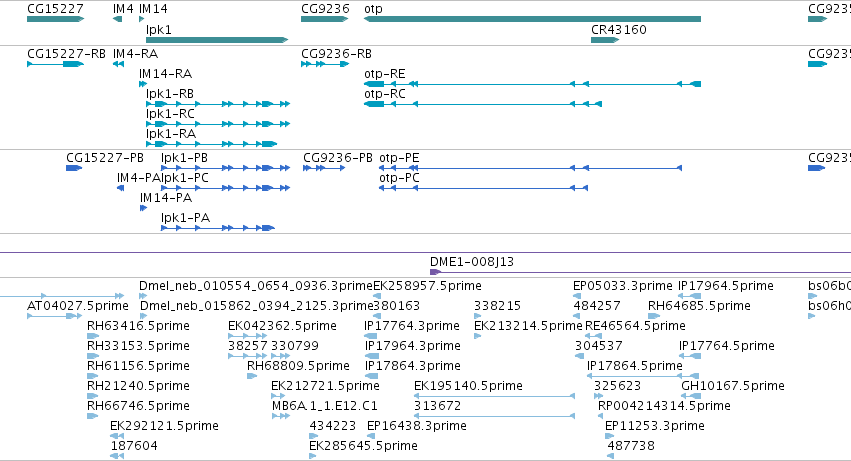Select the Dmel_neb_010554_0654_0936.3prime feature

click(x=256, y=286)
